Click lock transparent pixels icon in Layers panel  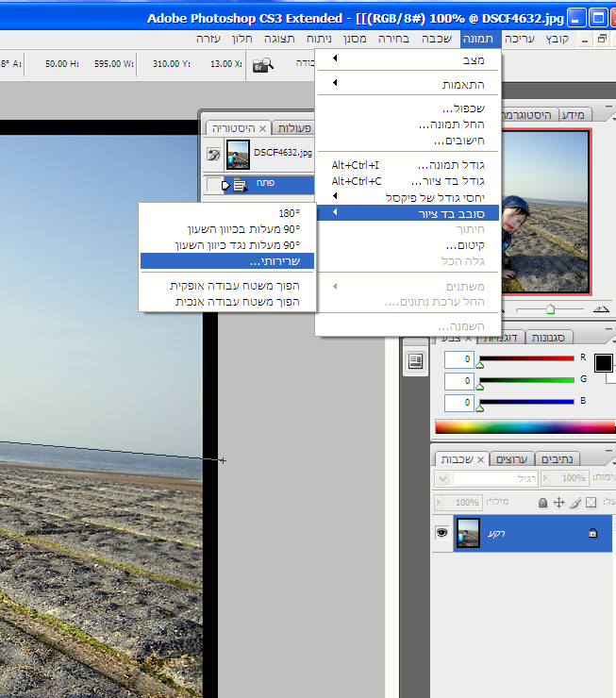[591, 503]
